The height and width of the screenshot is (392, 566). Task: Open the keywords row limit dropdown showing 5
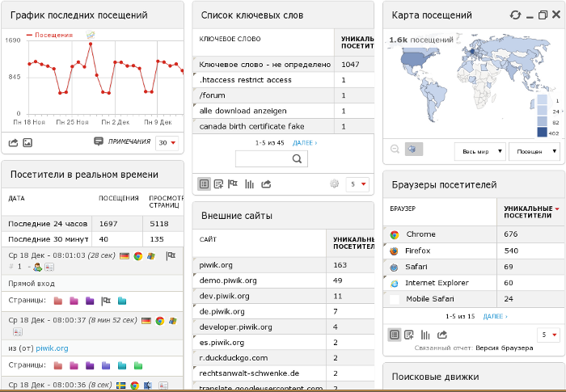tap(357, 184)
